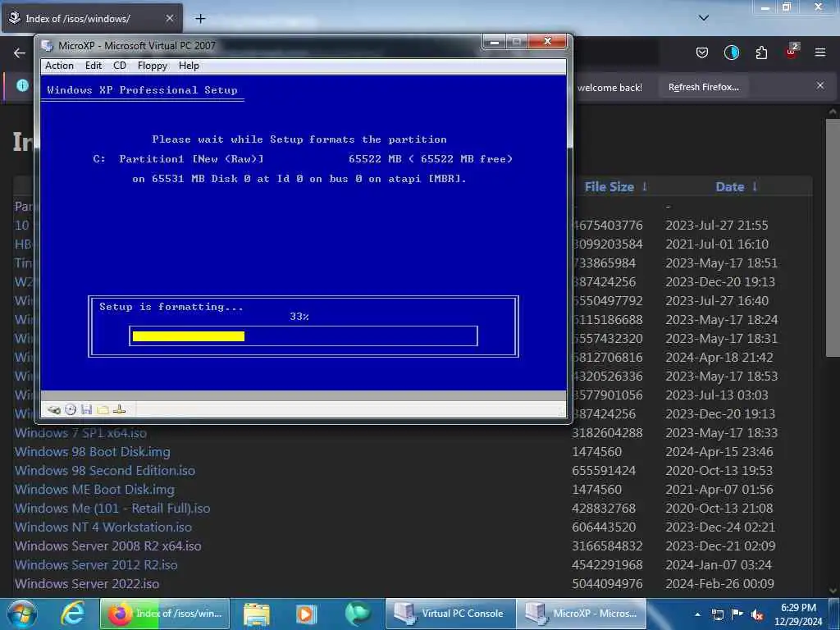The image size is (840, 630).
Task: Open Windows Me (101 - Retail Full).iso link
Action: click(x=112, y=509)
